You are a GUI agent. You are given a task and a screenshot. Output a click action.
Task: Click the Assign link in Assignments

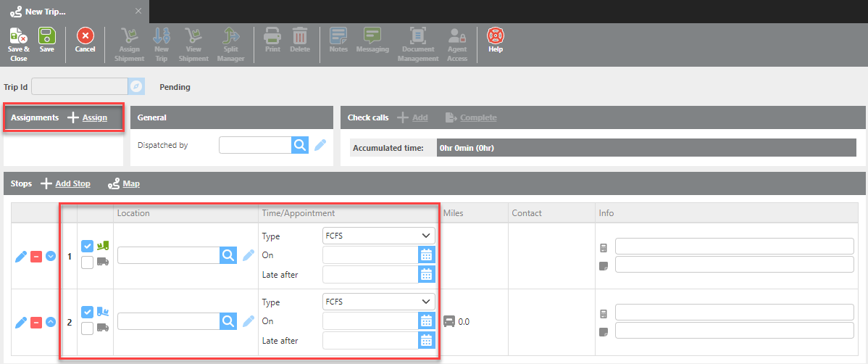click(x=94, y=117)
